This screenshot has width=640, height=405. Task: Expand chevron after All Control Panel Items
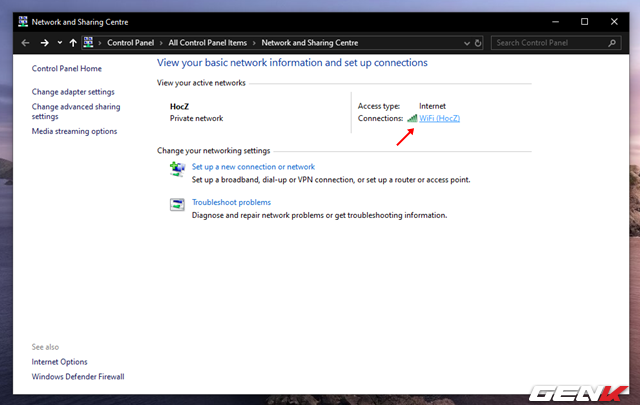(254, 43)
